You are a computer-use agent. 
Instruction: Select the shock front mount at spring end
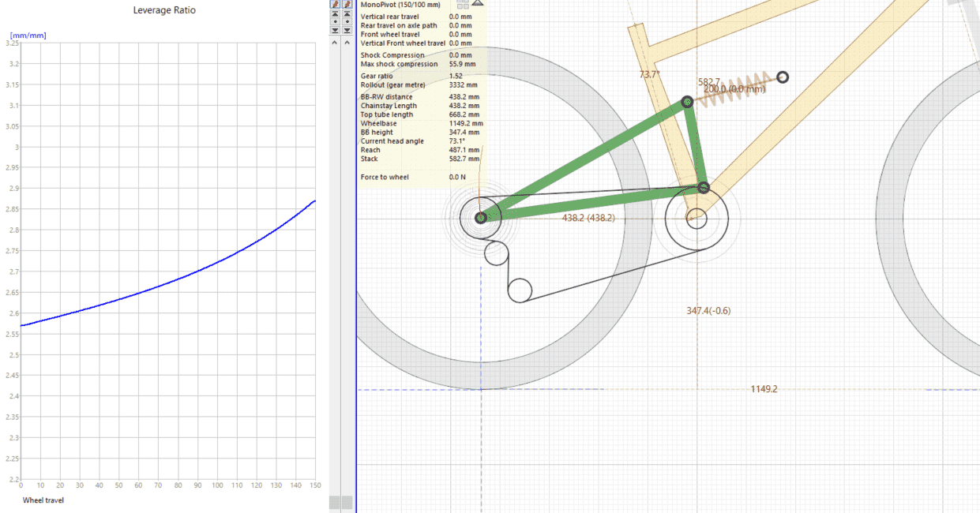point(782,77)
